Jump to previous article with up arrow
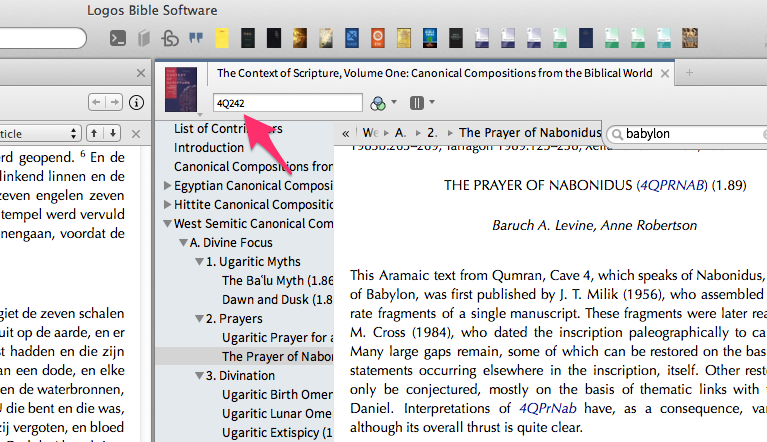This screenshot has width=767, height=442. [94, 133]
